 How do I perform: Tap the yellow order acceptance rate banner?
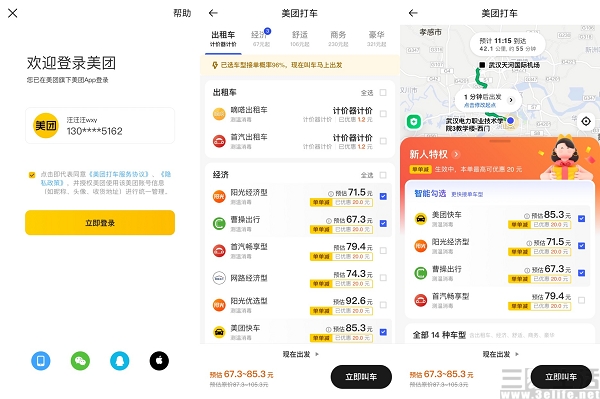point(300,65)
